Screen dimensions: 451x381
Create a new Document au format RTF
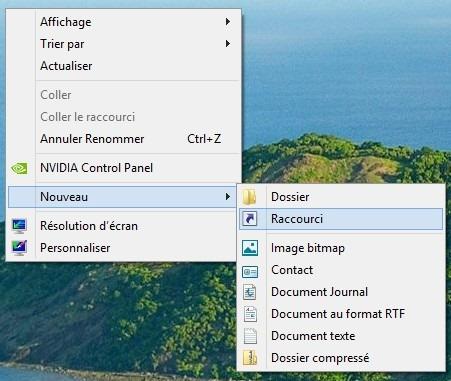[x=341, y=314]
